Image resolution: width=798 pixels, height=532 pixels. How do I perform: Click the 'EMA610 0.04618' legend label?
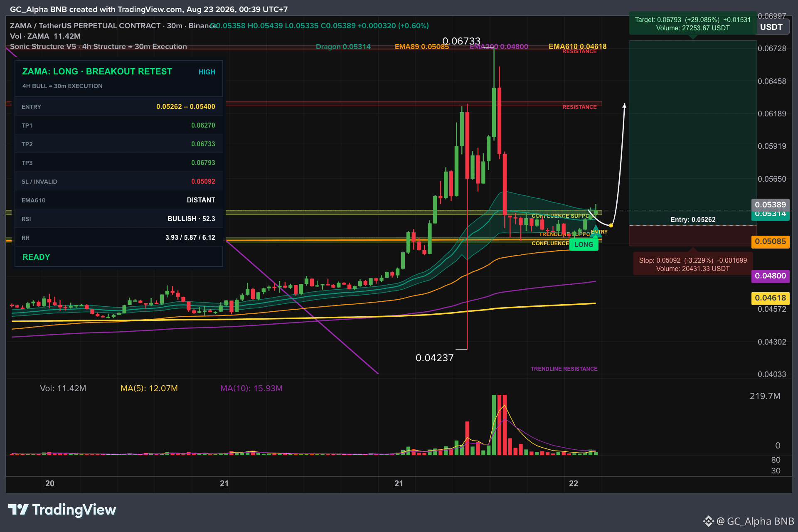pos(577,47)
